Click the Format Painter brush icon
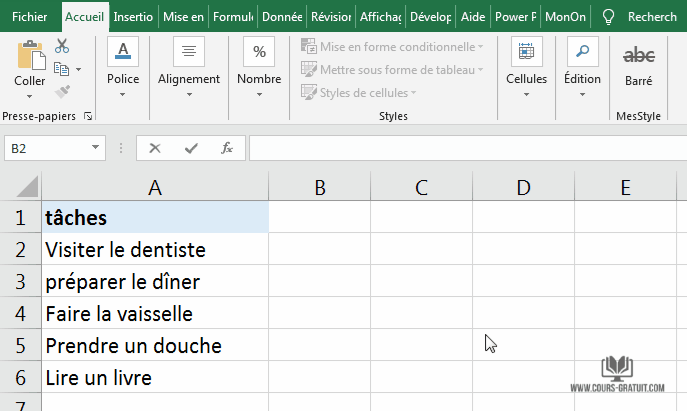The image size is (687, 411). (62, 92)
